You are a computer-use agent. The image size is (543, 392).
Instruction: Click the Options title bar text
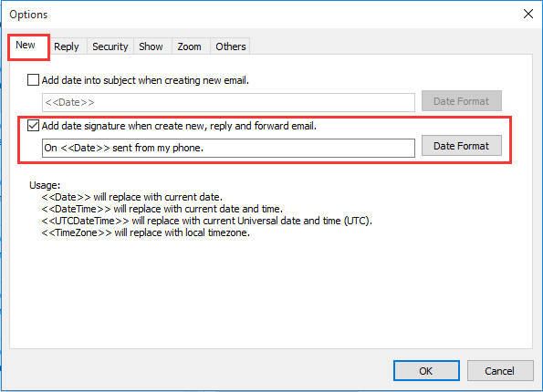pos(28,15)
